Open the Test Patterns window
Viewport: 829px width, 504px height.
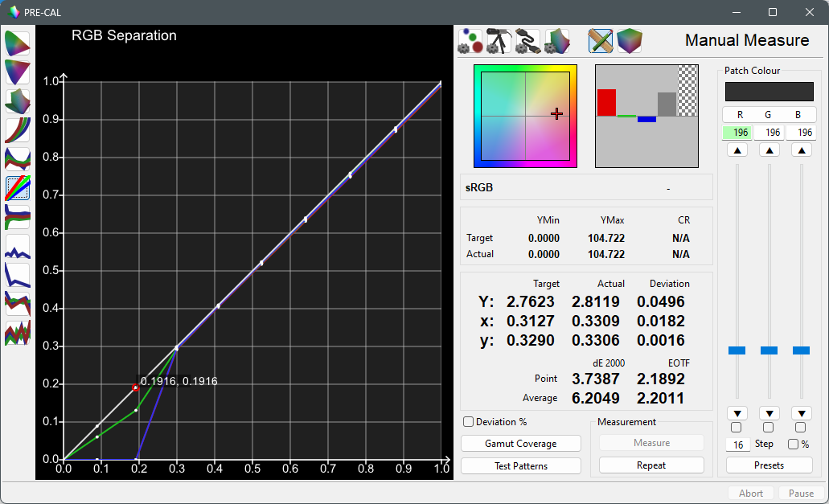coord(520,465)
